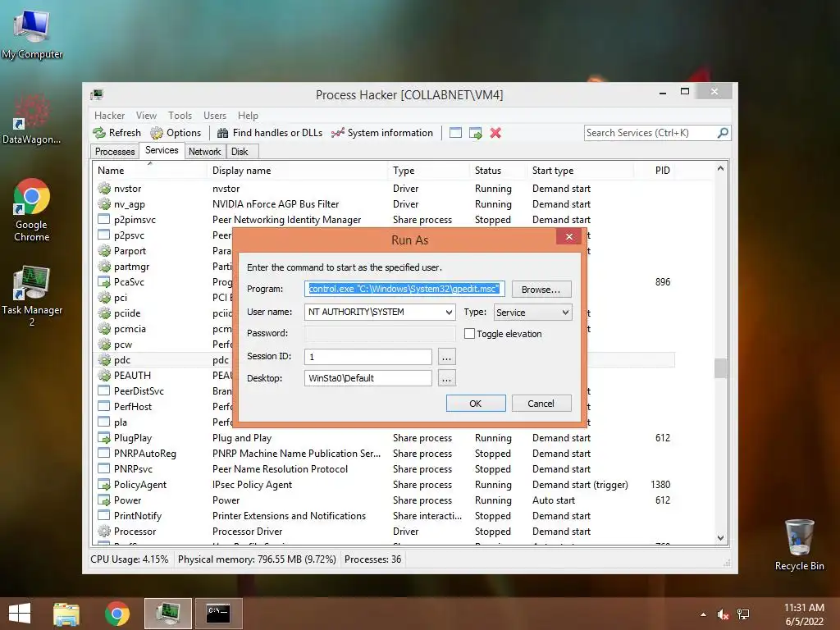
Task: Select the nv_agp service icon
Action: pyautogui.click(x=104, y=203)
